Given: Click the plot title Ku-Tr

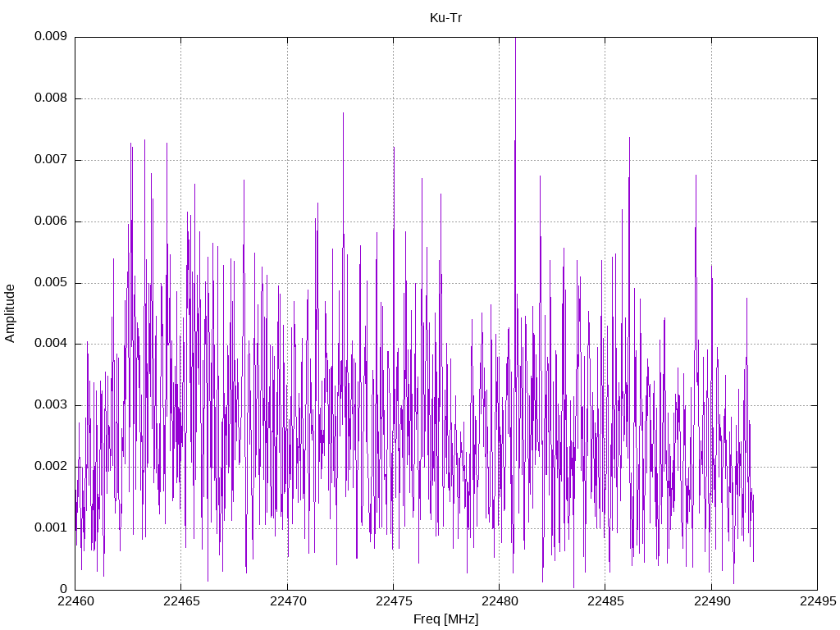Looking at the screenshot, I should [x=445, y=18].
